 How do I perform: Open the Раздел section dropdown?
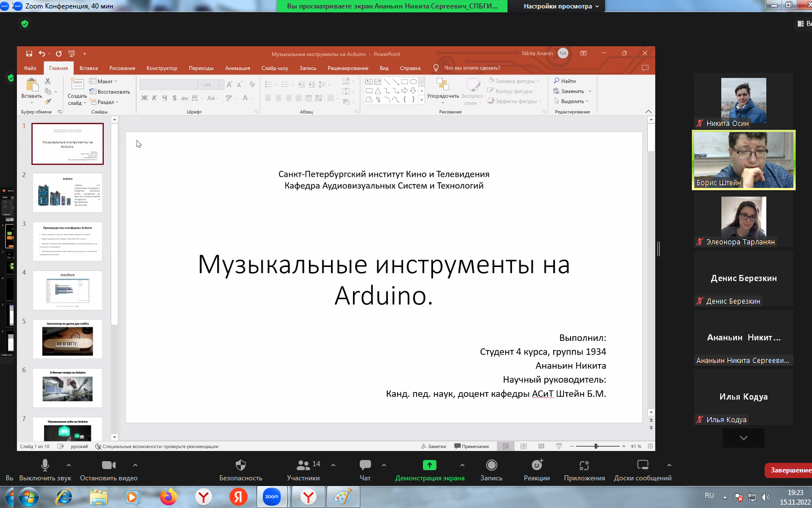click(104, 102)
